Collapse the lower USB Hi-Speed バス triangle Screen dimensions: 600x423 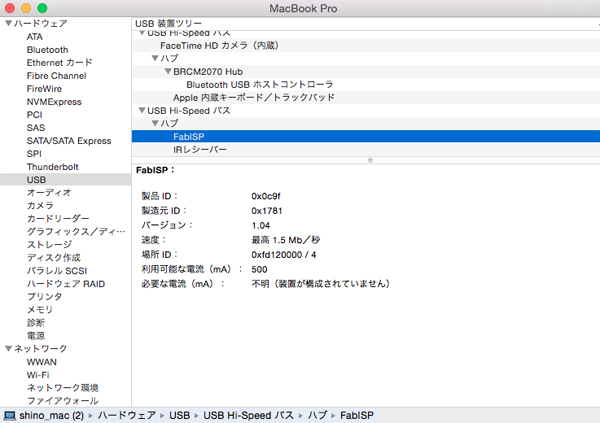(x=142, y=110)
